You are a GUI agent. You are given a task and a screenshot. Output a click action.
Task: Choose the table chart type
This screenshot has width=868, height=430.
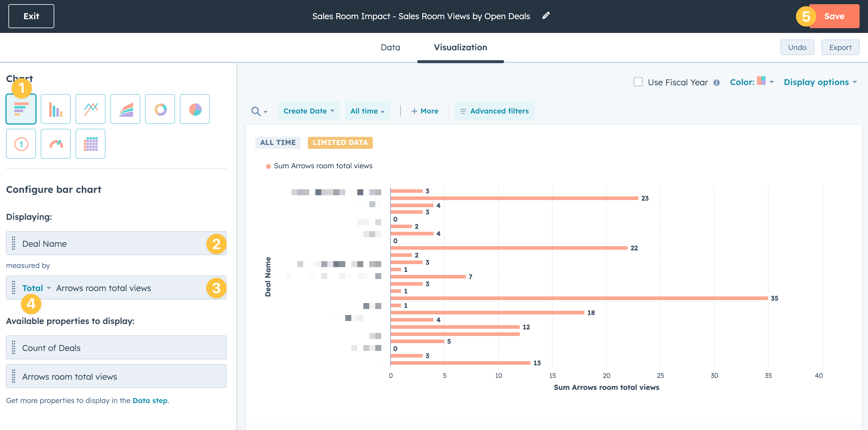point(90,144)
